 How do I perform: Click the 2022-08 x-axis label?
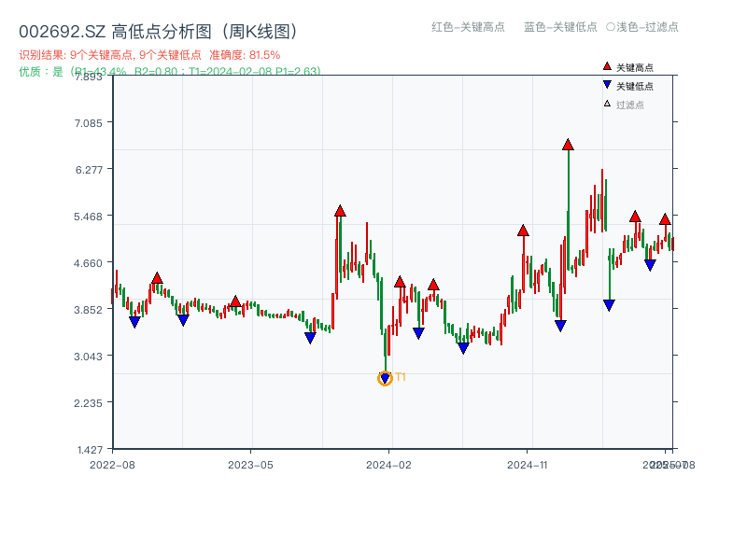click(x=112, y=465)
